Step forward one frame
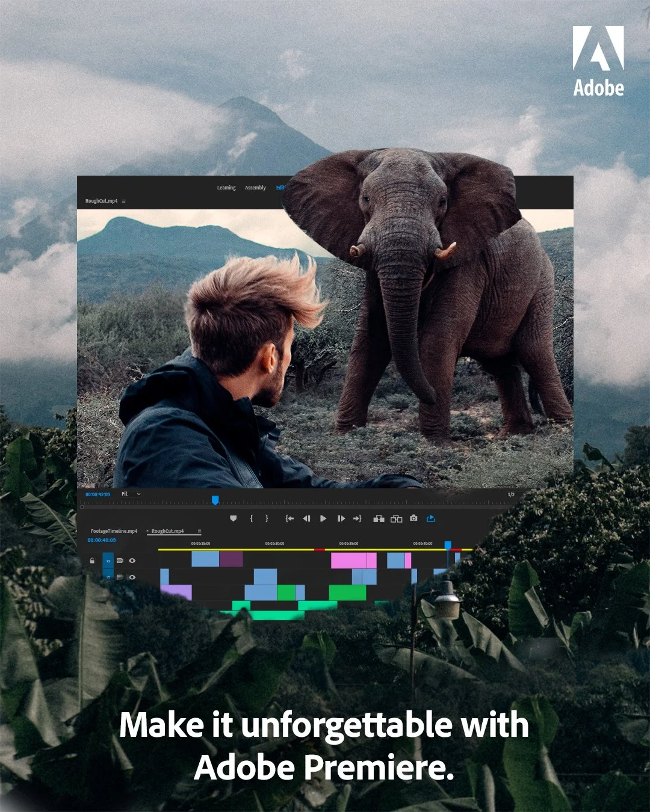 pos(341,518)
